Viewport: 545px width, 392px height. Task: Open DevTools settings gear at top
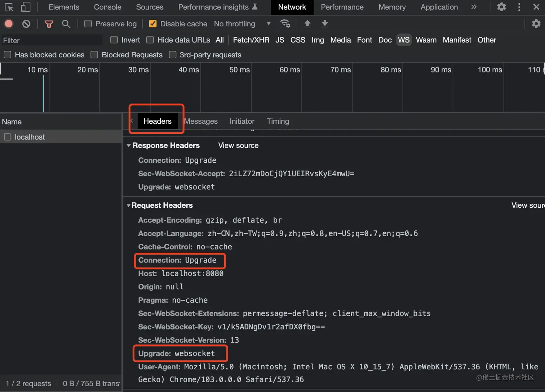(501, 7)
